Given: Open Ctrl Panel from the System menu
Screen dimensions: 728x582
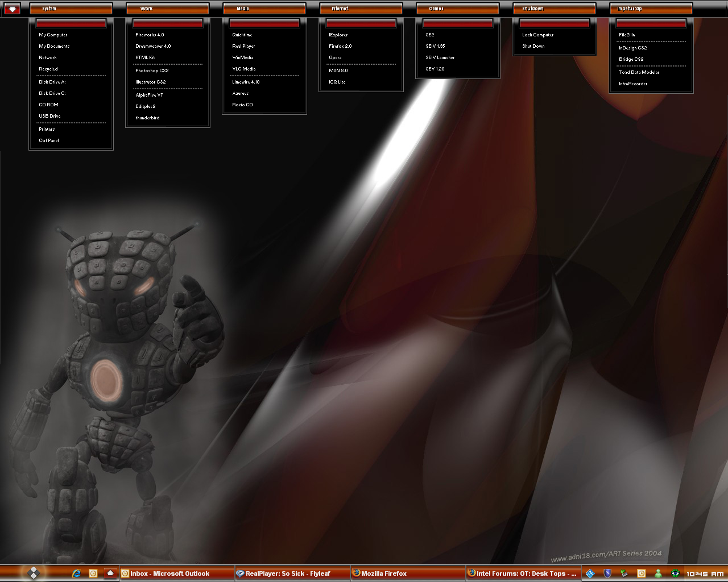Looking at the screenshot, I should coord(49,140).
